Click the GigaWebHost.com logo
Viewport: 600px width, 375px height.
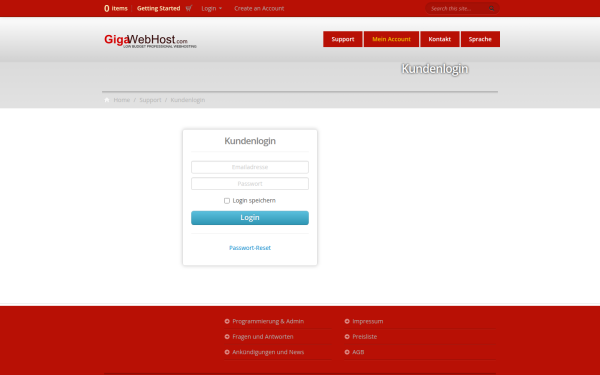[150, 41]
